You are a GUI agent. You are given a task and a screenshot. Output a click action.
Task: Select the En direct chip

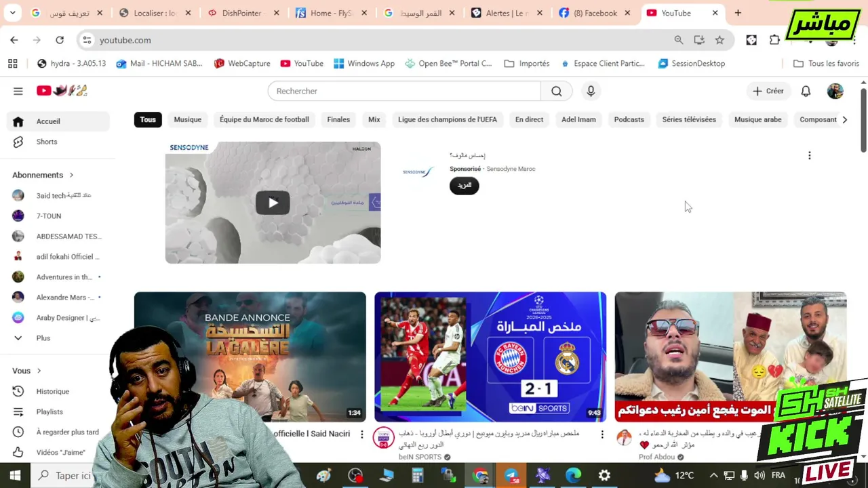pos(529,119)
